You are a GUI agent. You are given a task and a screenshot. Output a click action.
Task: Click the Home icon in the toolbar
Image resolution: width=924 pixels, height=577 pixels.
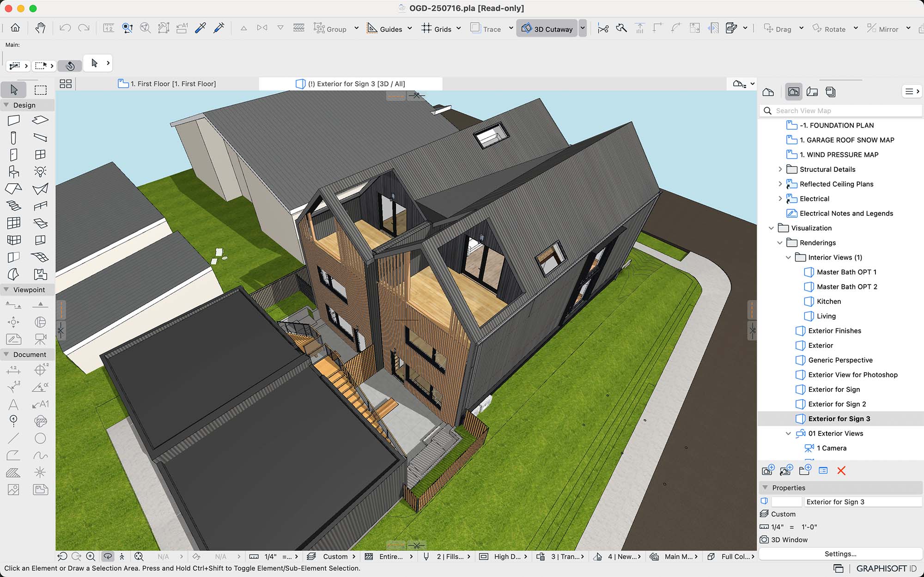(x=14, y=28)
